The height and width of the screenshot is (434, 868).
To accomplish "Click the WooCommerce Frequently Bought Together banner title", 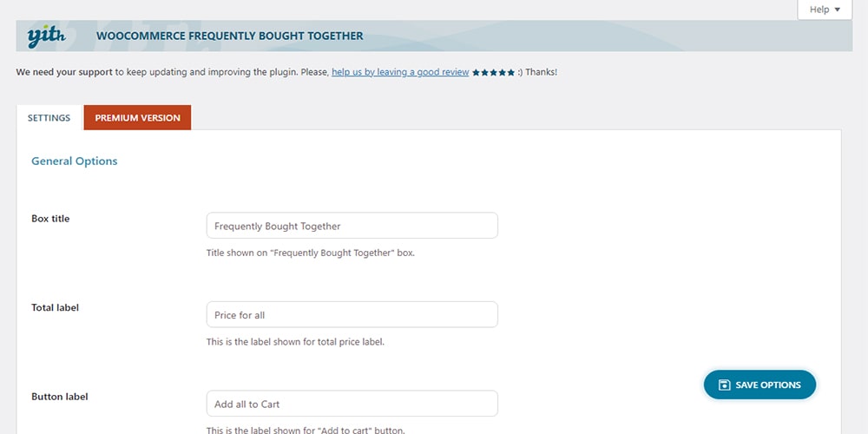I will (230, 36).
